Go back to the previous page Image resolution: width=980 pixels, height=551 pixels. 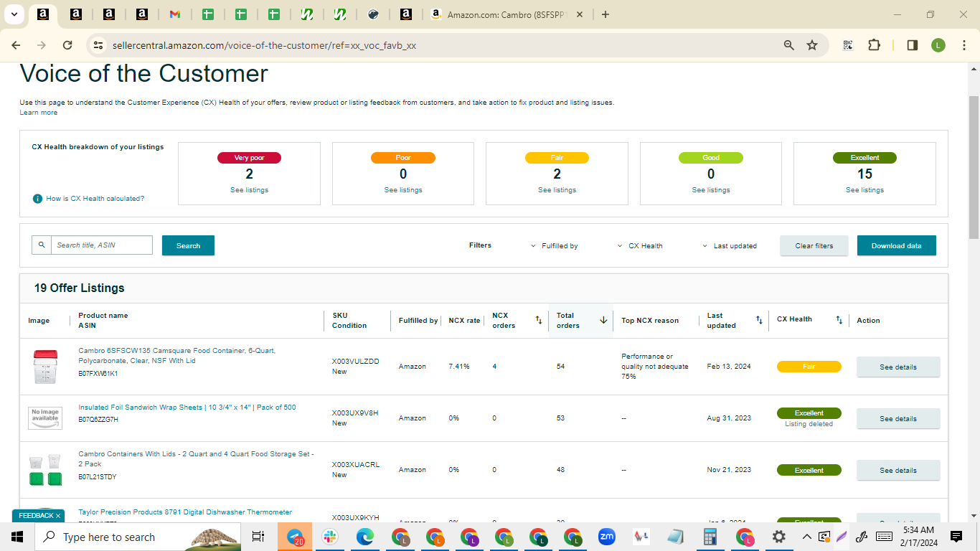(x=16, y=45)
